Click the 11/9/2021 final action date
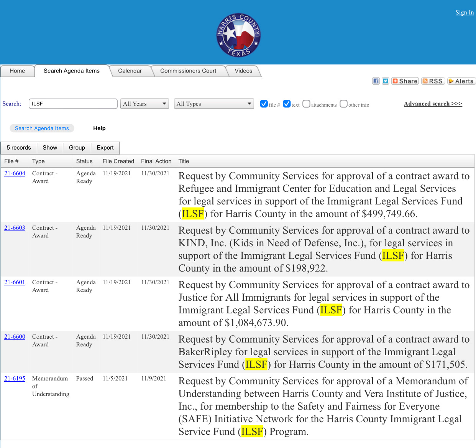Image resolution: width=476 pixels, height=448 pixels. coord(154,379)
